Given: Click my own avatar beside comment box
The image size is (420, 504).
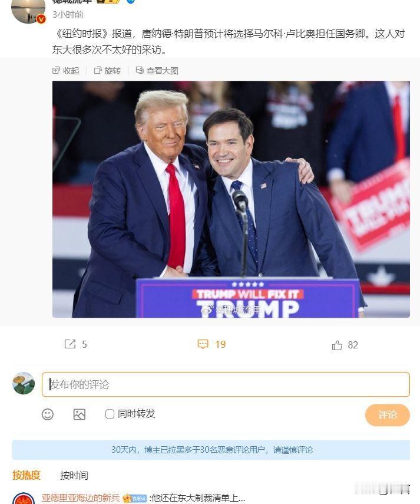Looking at the screenshot, I should click(24, 383).
